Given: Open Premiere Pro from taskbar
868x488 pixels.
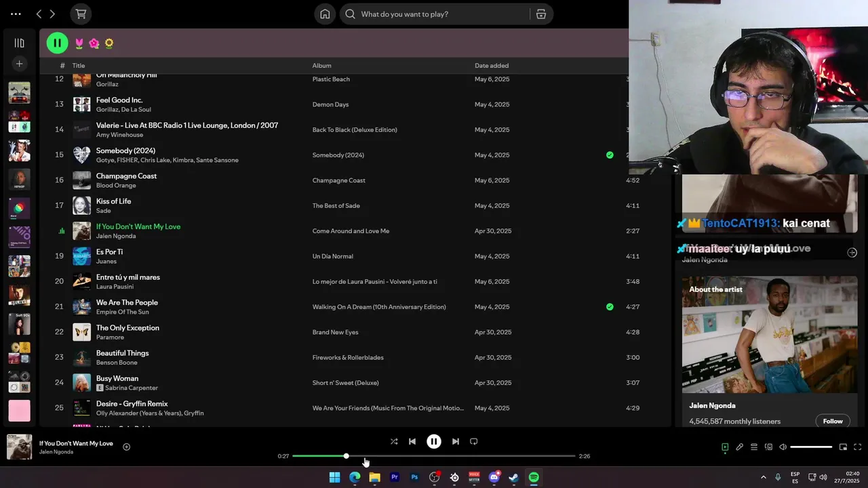Looking at the screenshot, I should point(395,477).
